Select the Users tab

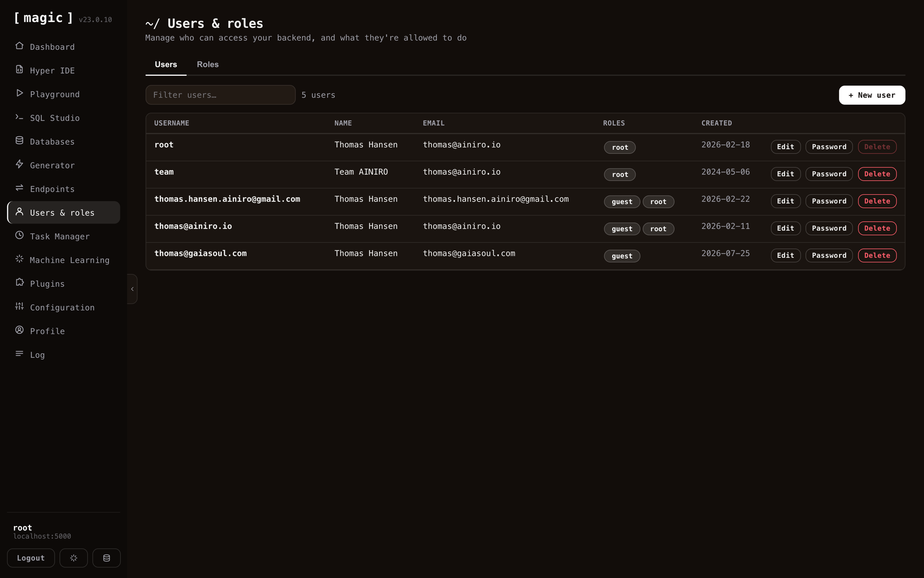166,65
